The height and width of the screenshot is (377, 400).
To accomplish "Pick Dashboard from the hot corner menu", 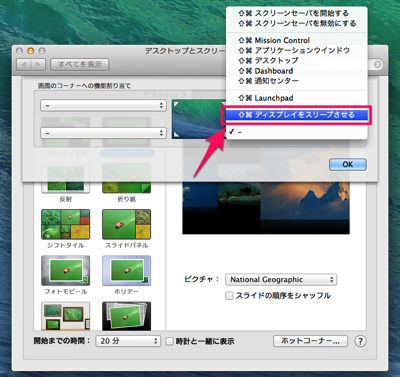I will click(x=297, y=71).
